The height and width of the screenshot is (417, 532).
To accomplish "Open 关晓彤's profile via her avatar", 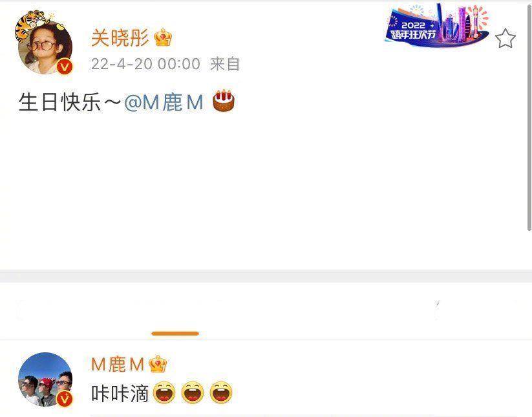I will coord(45,47).
